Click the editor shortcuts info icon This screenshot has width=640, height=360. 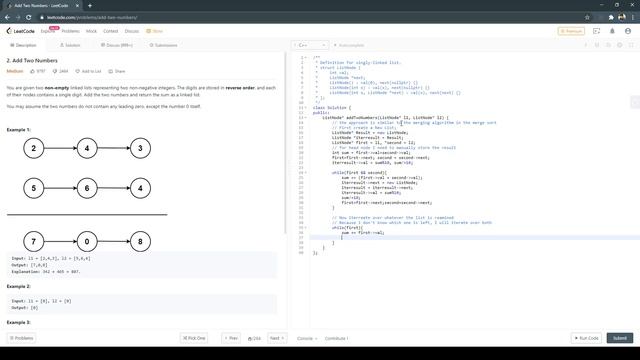[x=585, y=45]
